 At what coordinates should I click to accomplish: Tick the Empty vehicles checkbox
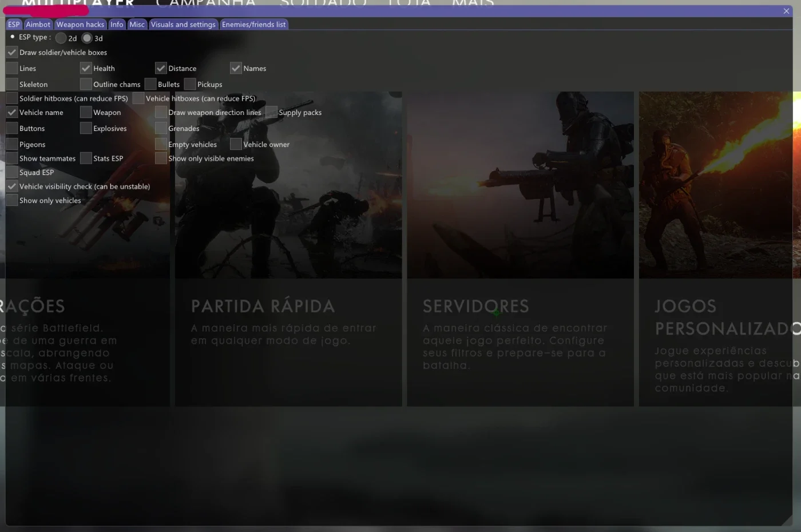[161, 144]
